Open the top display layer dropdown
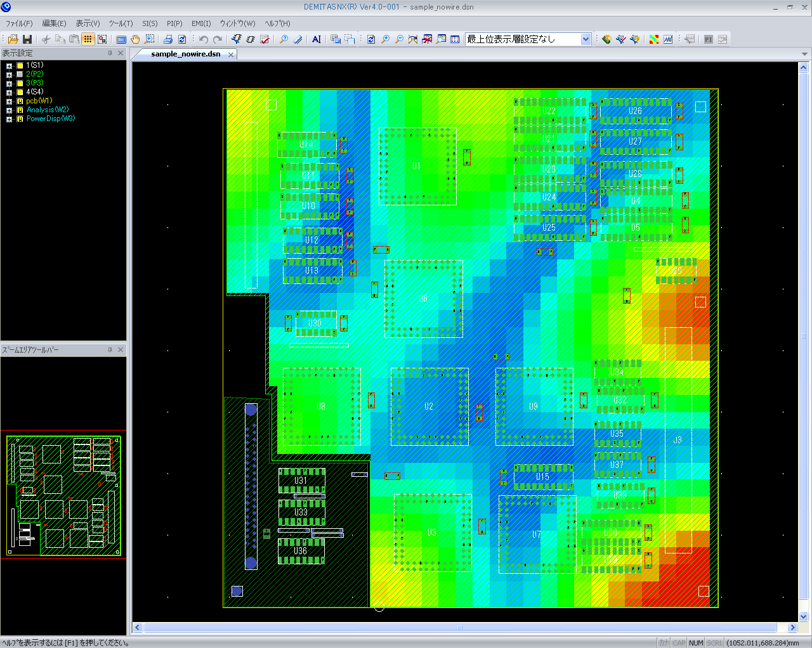 point(586,39)
